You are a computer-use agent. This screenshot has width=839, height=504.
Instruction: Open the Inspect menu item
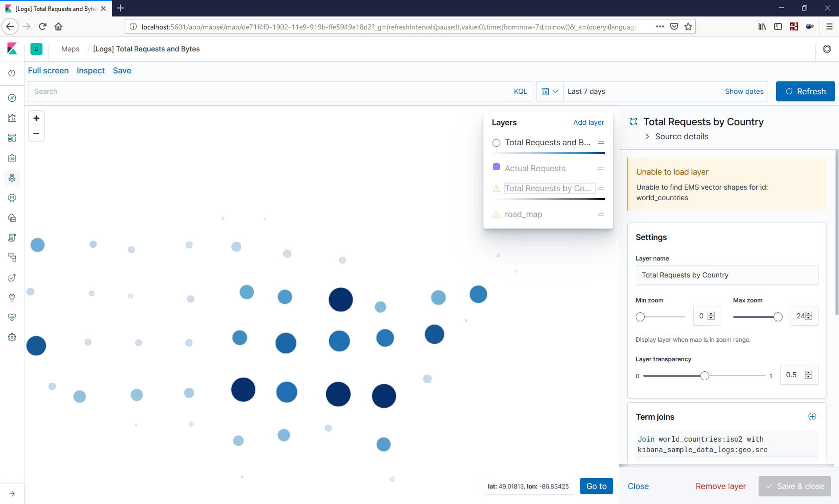pyautogui.click(x=90, y=70)
